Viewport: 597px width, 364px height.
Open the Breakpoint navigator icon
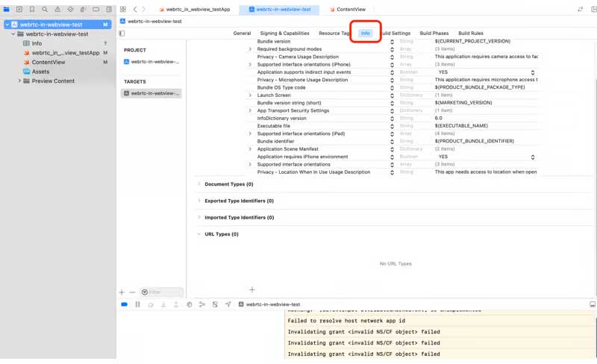(96, 9)
